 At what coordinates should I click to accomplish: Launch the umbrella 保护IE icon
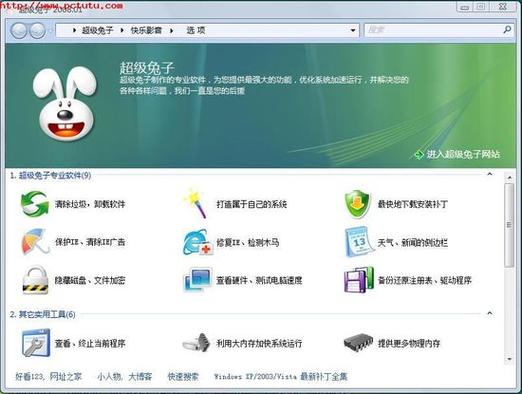[x=35, y=242]
